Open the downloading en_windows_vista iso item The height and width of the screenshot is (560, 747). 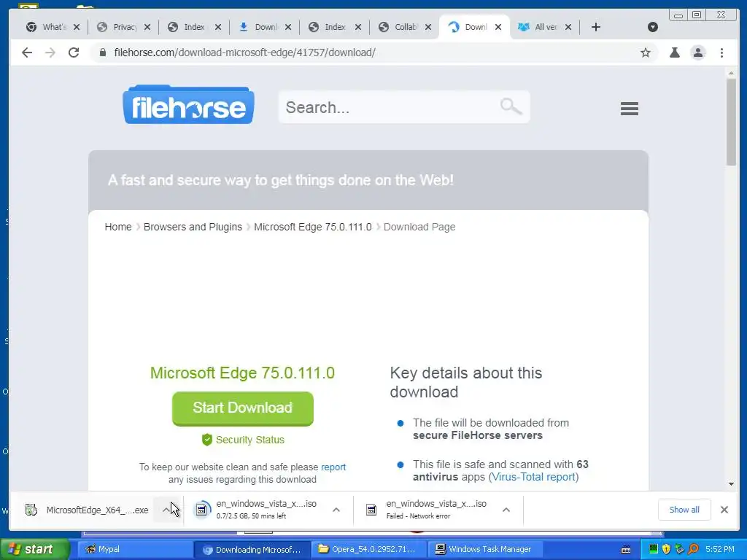pyautogui.click(x=256, y=510)
